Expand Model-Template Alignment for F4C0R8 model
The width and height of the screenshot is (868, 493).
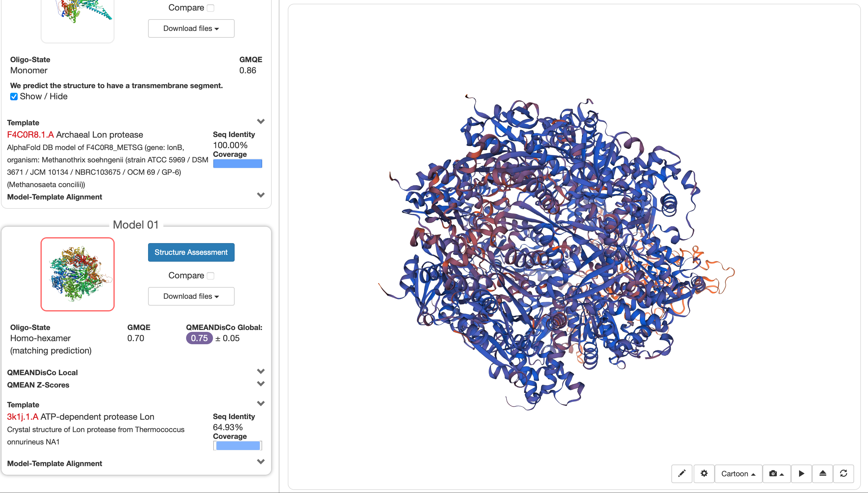(261, 195)
